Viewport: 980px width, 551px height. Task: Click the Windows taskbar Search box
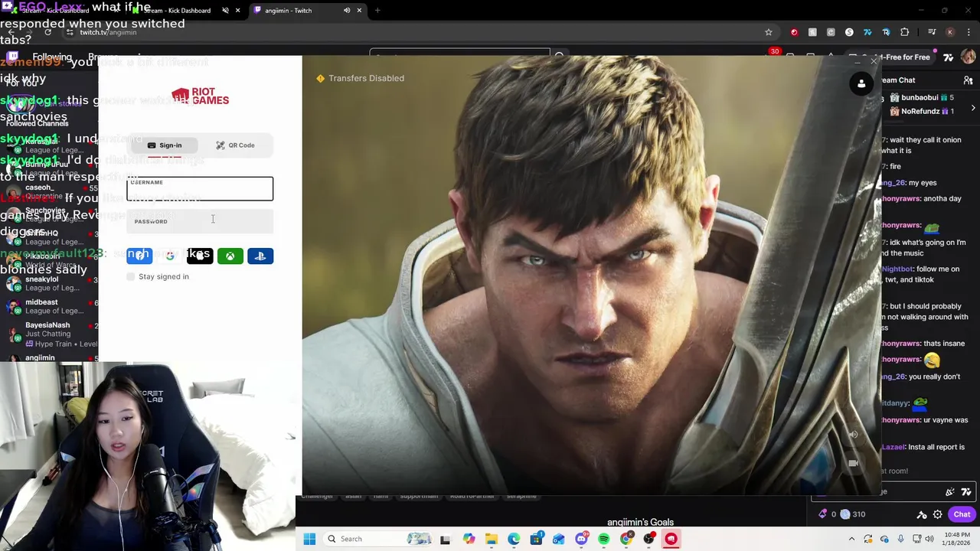click(378, 539)
